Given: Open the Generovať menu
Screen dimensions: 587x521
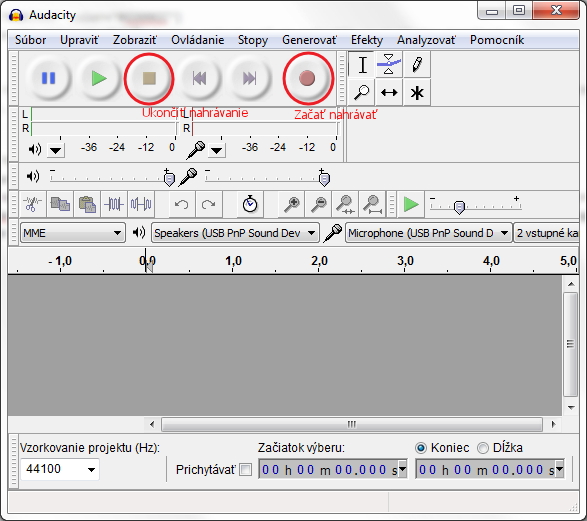Looking at the screenshot, I should (310, 40).
